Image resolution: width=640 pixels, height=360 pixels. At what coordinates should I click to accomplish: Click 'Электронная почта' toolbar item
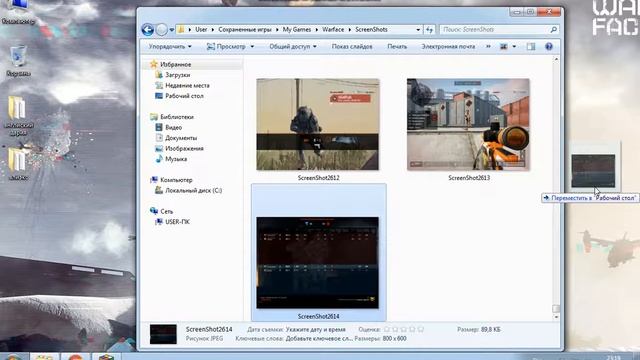[x=448, y=47]
